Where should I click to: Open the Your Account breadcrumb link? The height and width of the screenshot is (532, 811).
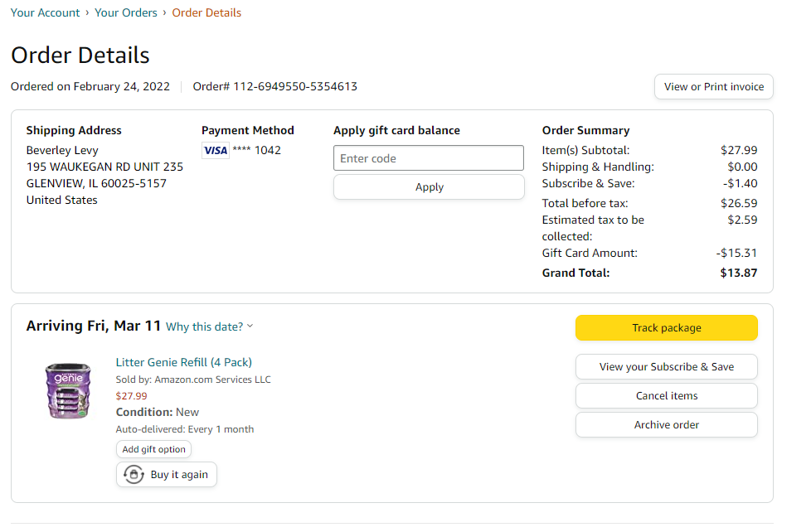point(45,12)
